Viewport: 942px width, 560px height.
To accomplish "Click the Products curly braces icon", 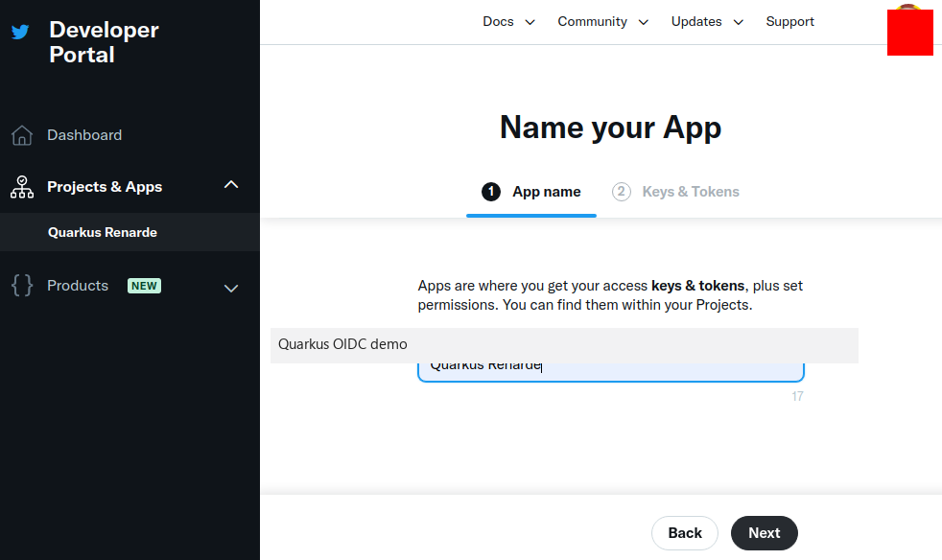I will [22, 286].
